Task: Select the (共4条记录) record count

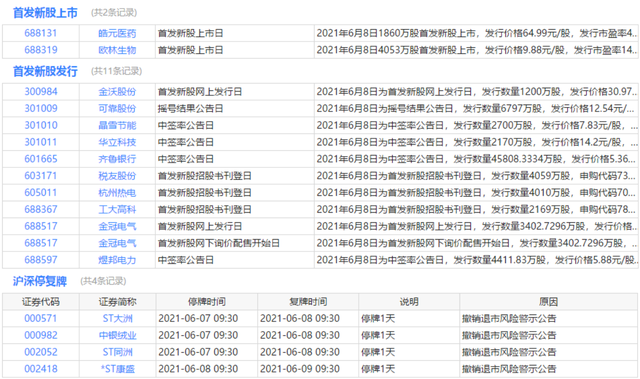Action: tap(103, 281)
